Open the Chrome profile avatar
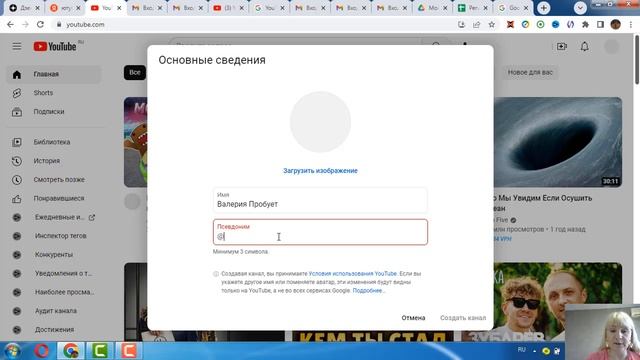 point(616,24)
